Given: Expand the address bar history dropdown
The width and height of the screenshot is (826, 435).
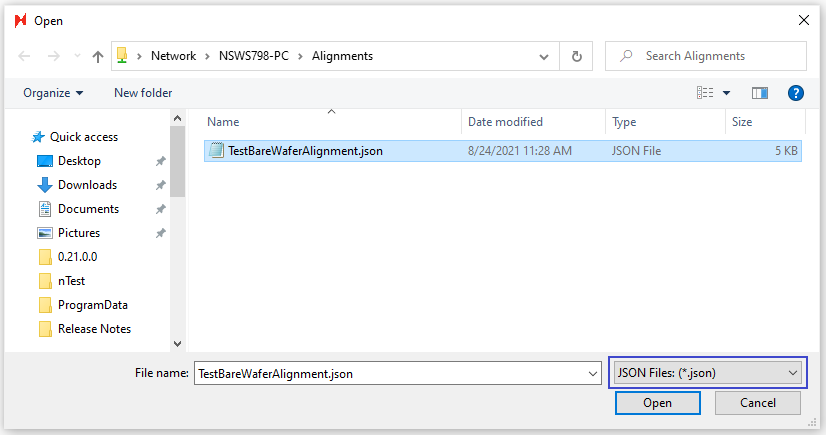Looking at the screenshot, I should 543,56.
